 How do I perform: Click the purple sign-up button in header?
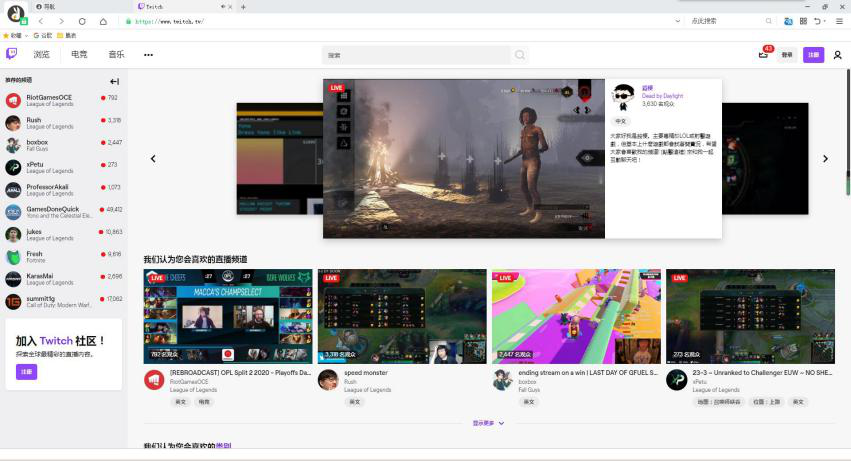coord(814,55)
